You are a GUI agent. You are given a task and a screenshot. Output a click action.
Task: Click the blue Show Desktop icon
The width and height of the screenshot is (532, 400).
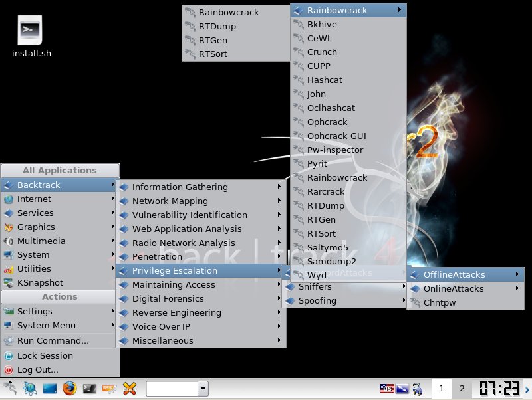(x=49, y=389)
